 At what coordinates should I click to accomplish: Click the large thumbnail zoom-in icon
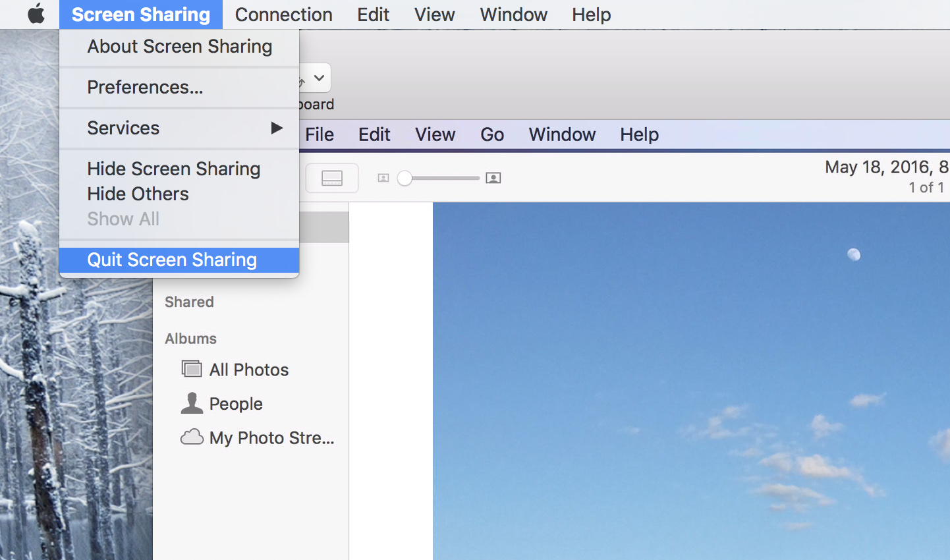493,178
